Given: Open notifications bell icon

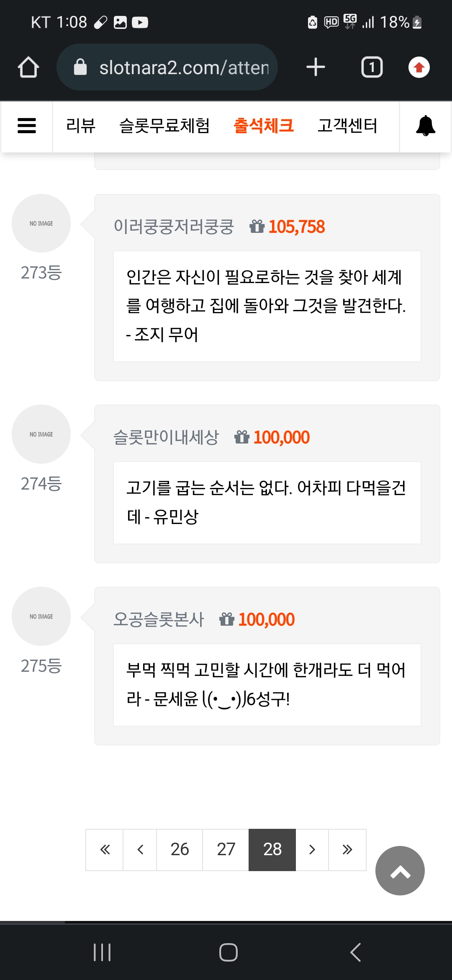Looking at the screenshot, I should [426, 126].
